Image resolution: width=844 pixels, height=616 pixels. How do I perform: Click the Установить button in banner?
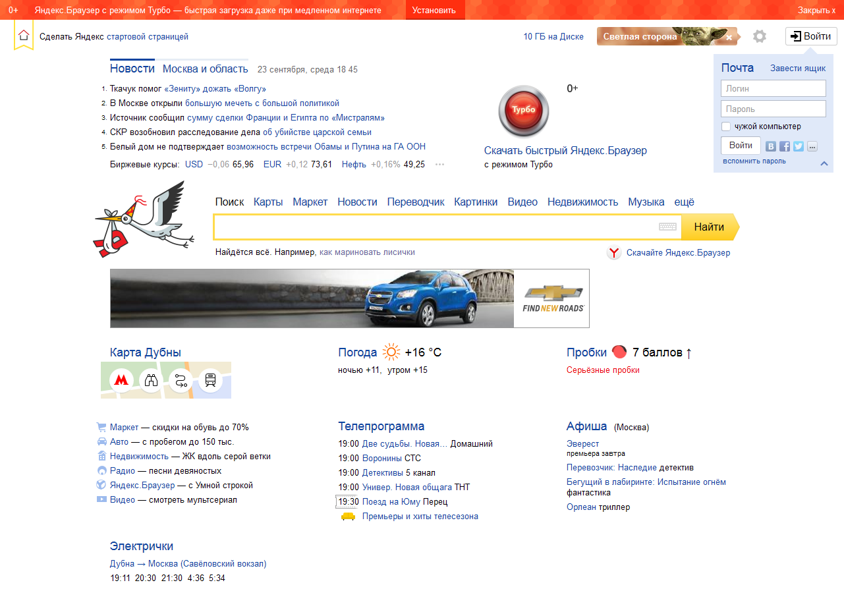click(434, 10)
